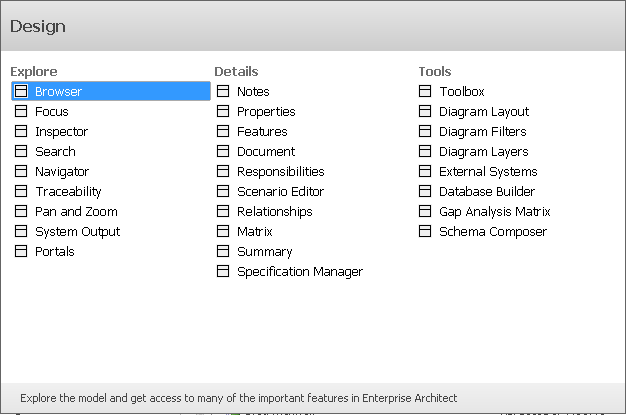Click the Traceability window icon
Viewport: 626px width, 415px height.
click(x=21, y=192)
